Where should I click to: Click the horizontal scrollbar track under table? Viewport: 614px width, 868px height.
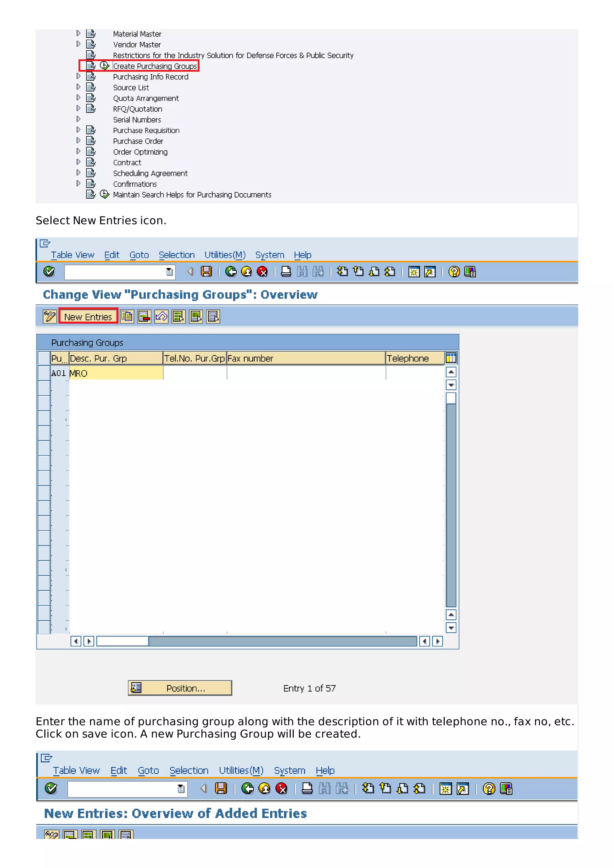point(282,641)
